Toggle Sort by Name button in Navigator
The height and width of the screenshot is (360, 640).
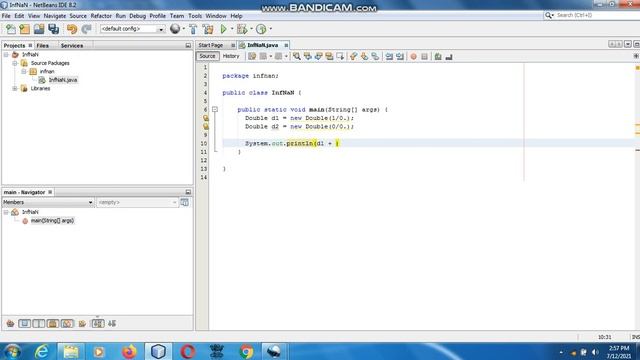[98, 324]
